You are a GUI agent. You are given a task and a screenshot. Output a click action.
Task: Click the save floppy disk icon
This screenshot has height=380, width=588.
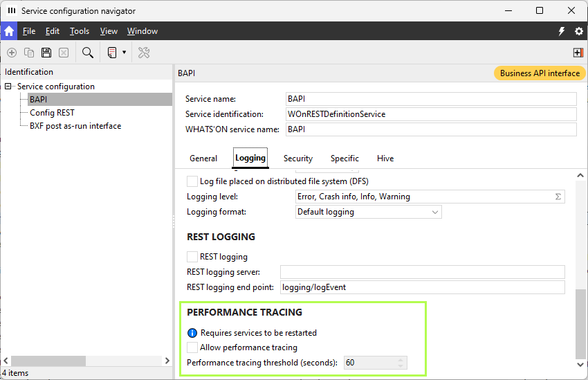pyautogui.click(x=46, y=53)
